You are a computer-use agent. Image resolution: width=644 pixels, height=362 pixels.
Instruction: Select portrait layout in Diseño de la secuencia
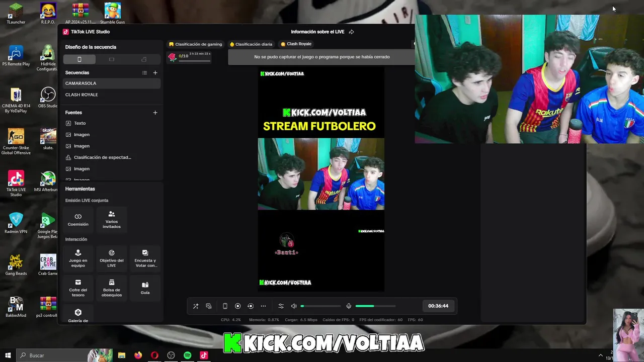pyautogui.click(x=79, y=59)
